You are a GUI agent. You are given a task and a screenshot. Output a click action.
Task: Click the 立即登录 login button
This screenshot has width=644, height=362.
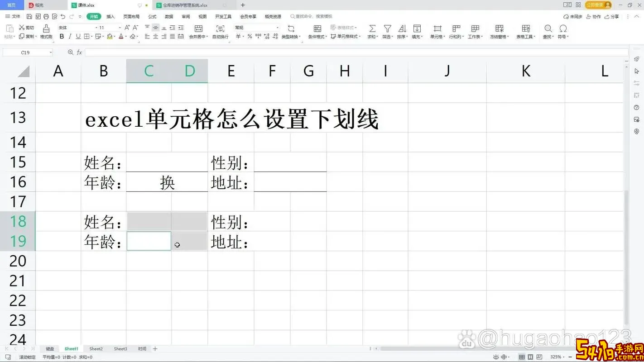598,5
